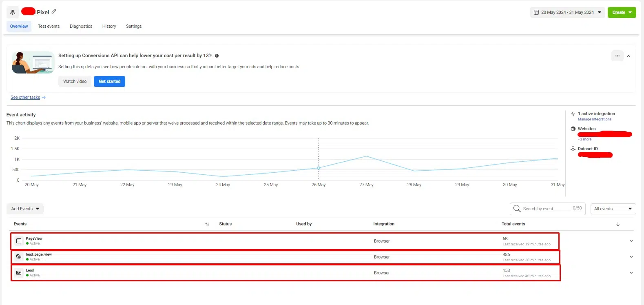Expand the PageView event row
Viewport: 644px width, 305px height.
click(631, 241)
